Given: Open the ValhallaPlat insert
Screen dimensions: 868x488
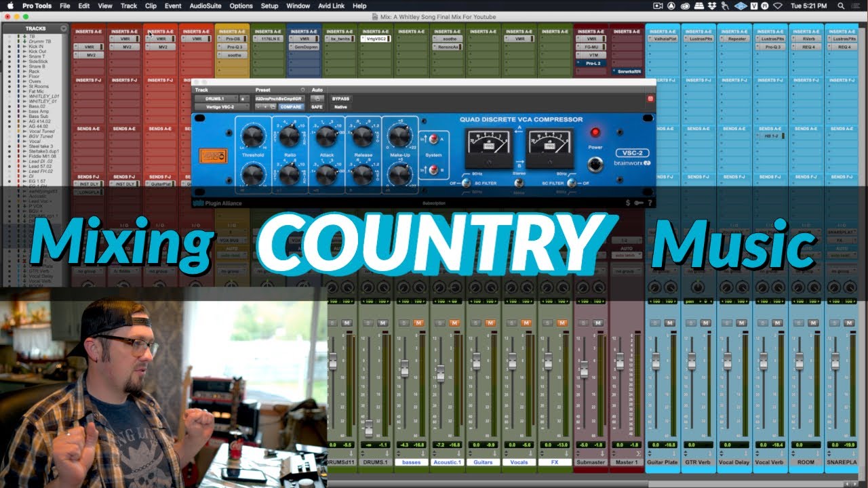Looking at the screenshot, I should click(663, 39).
